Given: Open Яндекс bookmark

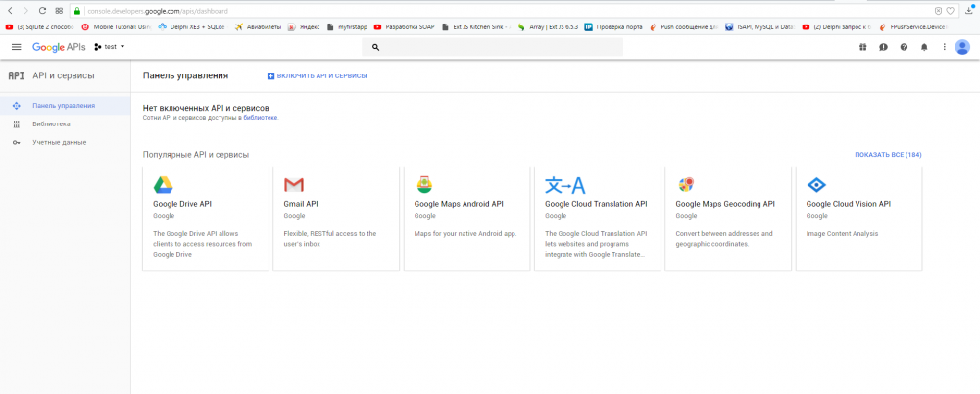Looking at the screenshot, I should [x=304, y=26].
